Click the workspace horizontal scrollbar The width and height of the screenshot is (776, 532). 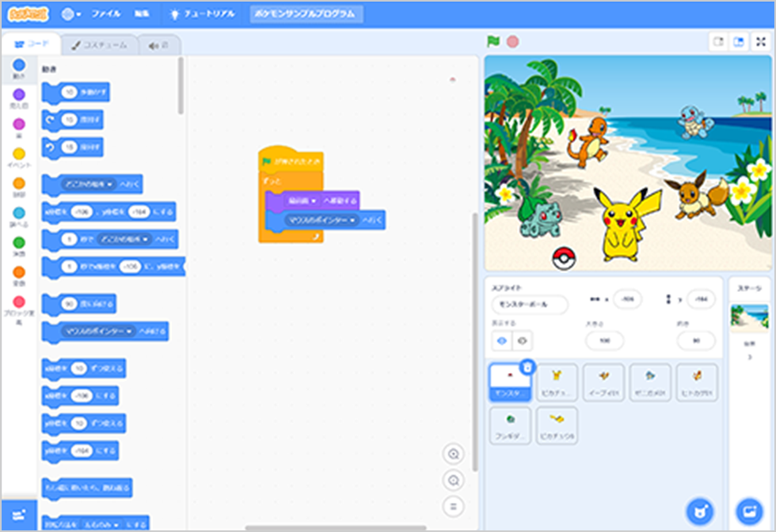336,527
